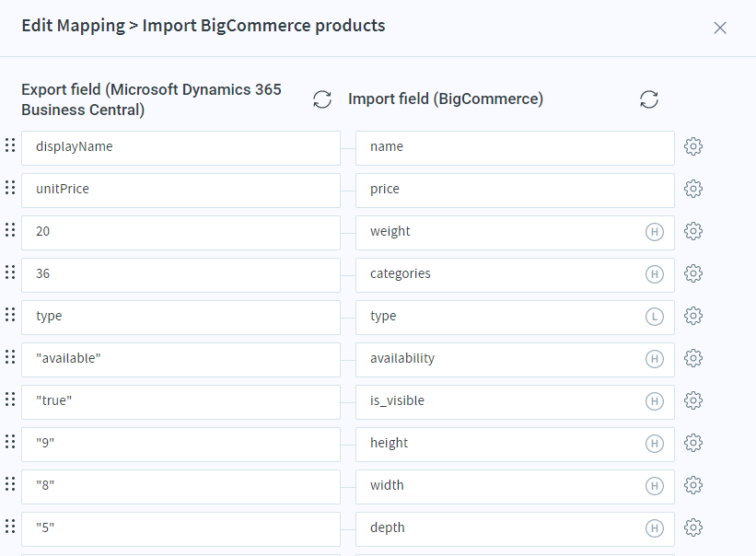Grab drag handle for the 20 row
Viewport: 756px width, 556px height.
click(10, 230)
